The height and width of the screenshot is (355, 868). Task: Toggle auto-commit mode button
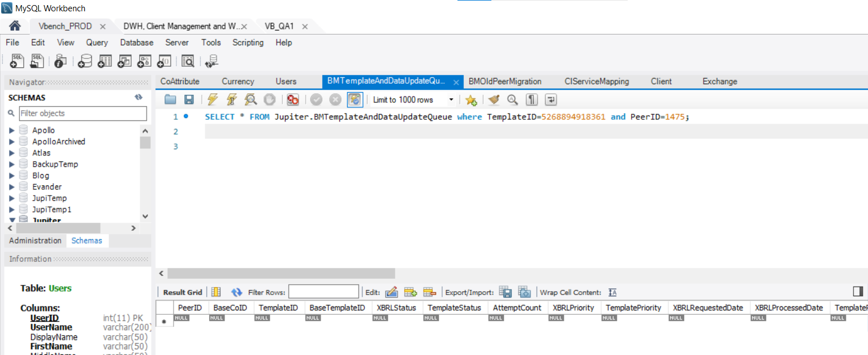[355, 100]
